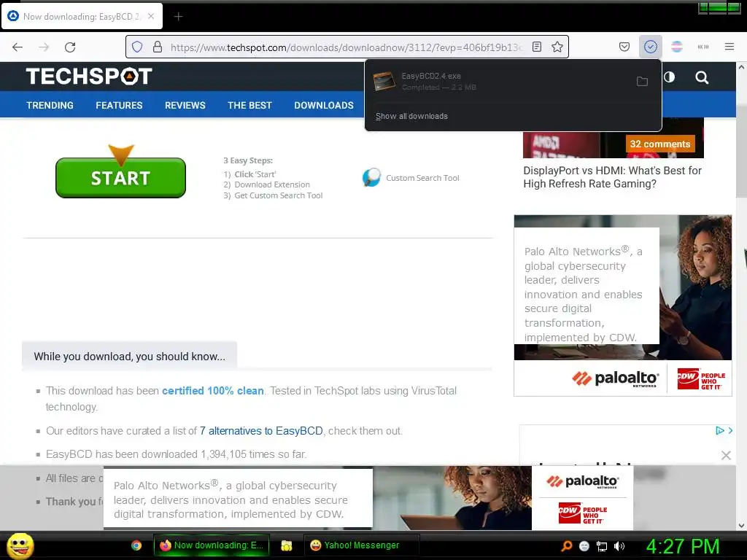Click the 4:27 PM clock
Viewport: 747px width, 560px height.
683,546
